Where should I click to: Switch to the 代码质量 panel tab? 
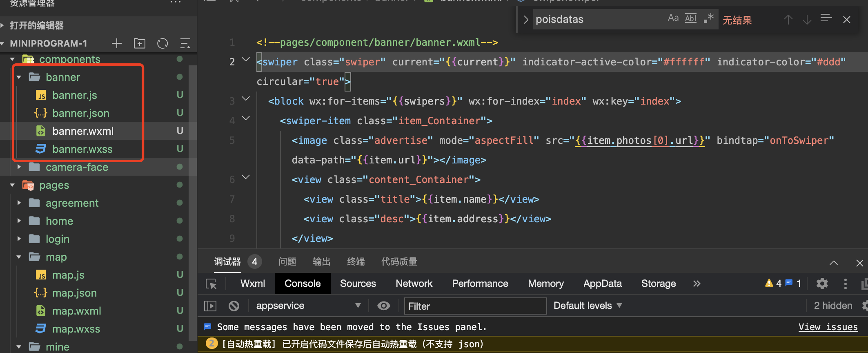pos(399,262)
